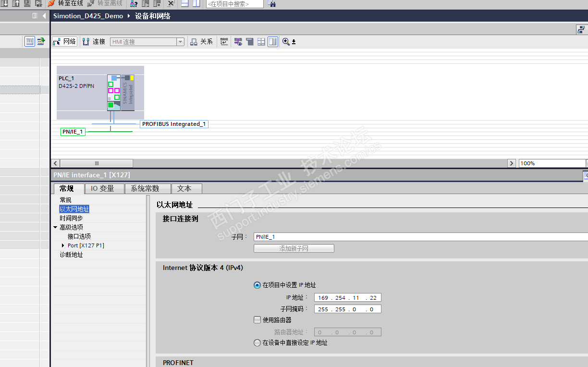Click the Go offline (转至离线) button
The width and height of the screenshot is (588, 367).
coord(105,3)
